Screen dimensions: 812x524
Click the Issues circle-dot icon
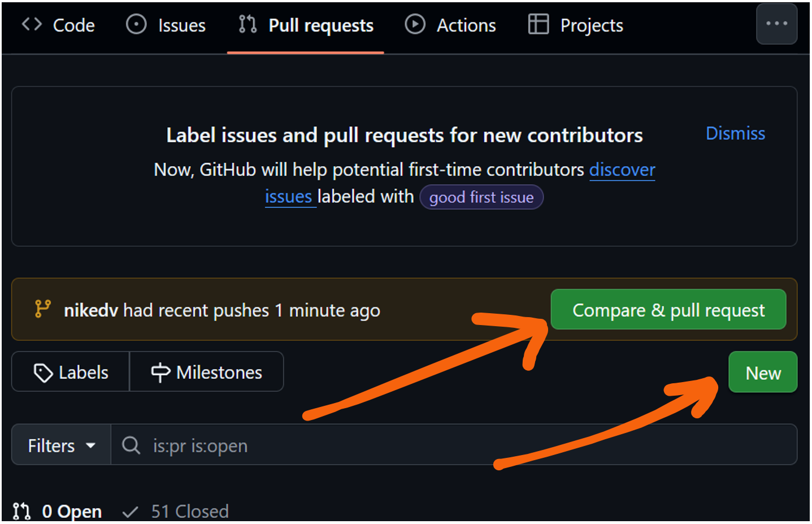pyautogui.click(x=136, y=24)
